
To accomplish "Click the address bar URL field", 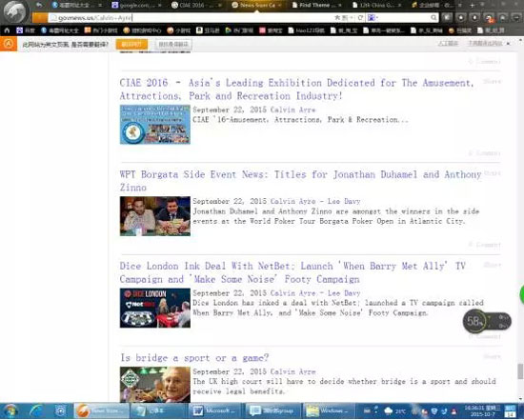I will point(191,18).
